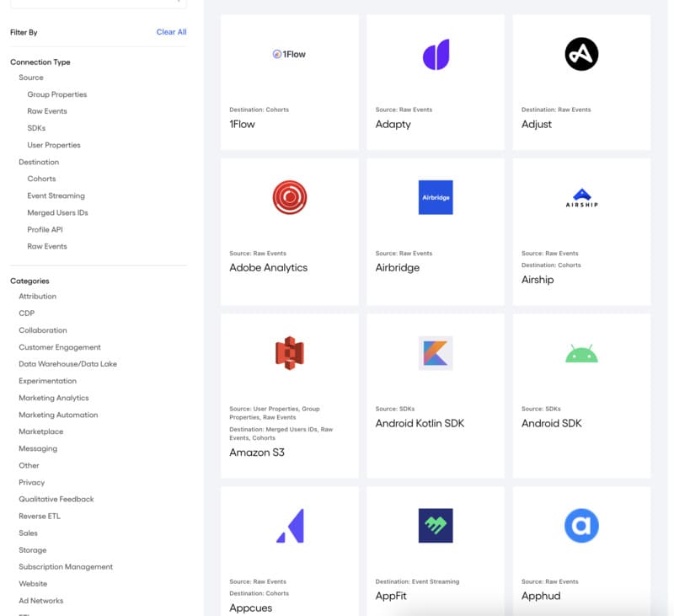Open the Amazon S3 integration title

pos(257,453)
